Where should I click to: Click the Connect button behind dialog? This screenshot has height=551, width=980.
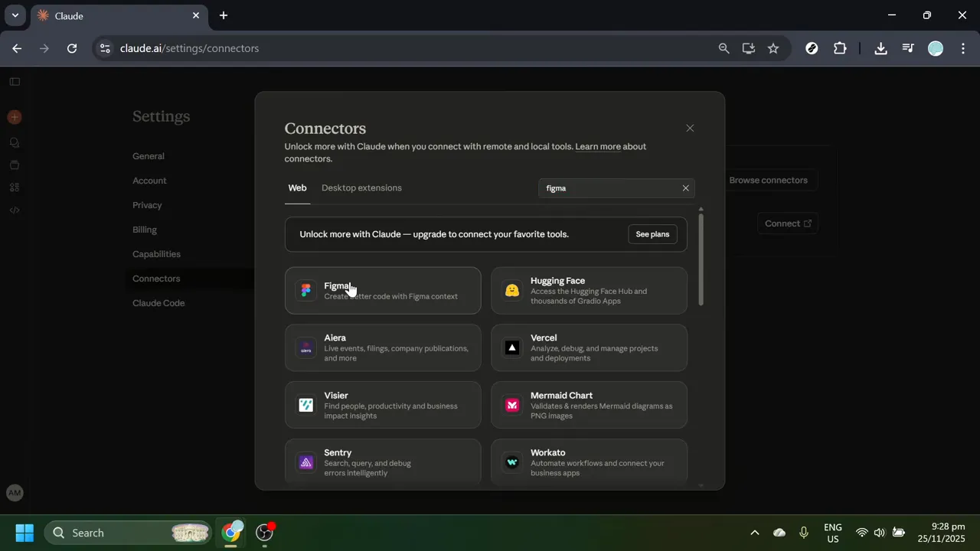pos(788,223)
